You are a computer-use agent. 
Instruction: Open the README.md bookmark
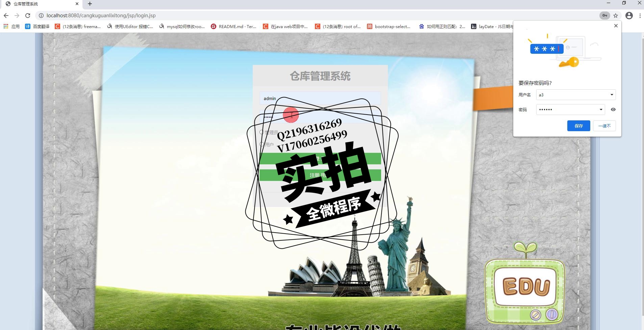[x=233, y=26]
